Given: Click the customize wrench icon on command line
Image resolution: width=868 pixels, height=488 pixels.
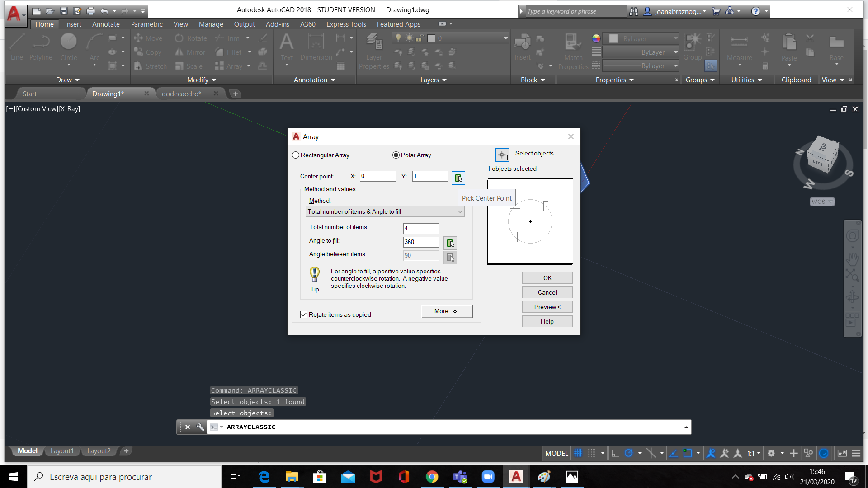Looking at the screenshot, I should 200,427.
